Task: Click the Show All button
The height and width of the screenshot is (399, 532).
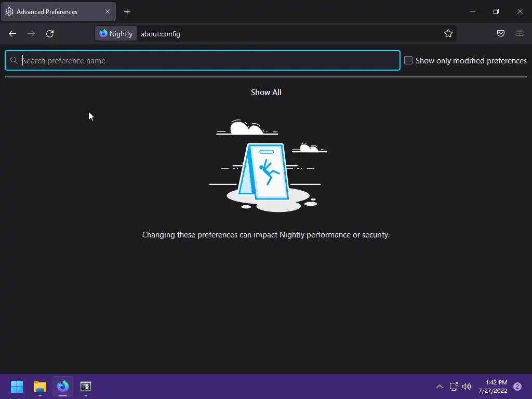Action: 266,92
